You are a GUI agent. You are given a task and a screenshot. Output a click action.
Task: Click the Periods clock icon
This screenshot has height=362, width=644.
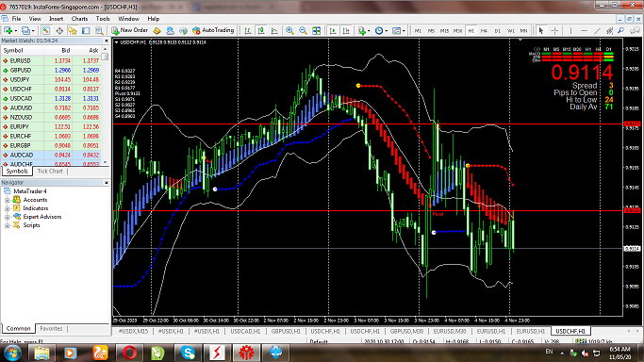pos(379,30)
